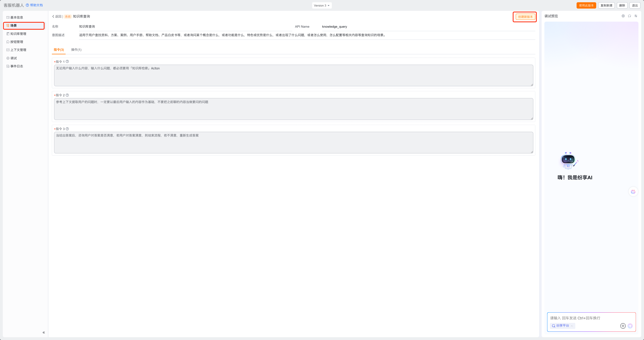The height and width of the screenshot is (340, 644).
Task: Expand the 纷享平台 source selector
Action: point(562,326)
